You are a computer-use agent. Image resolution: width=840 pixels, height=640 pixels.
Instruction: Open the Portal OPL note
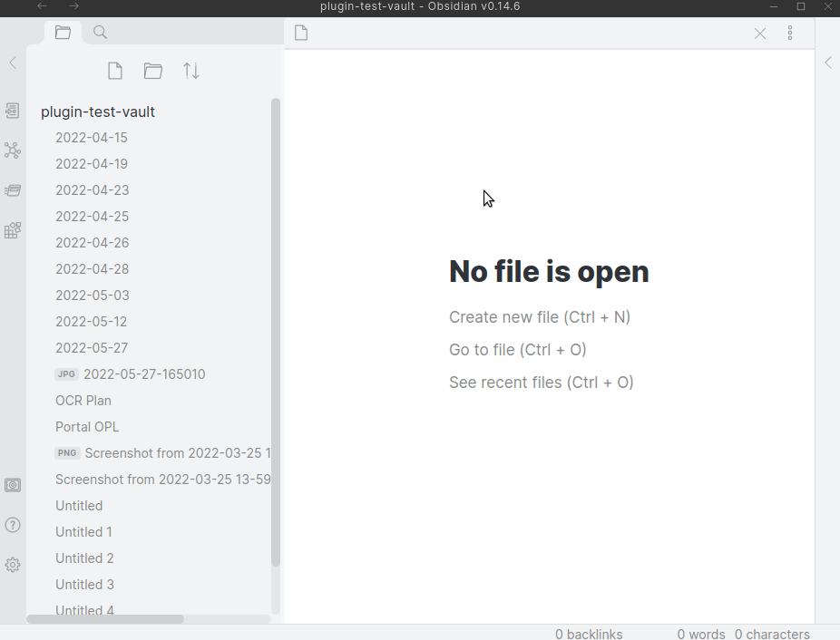[x=87, y=427]
